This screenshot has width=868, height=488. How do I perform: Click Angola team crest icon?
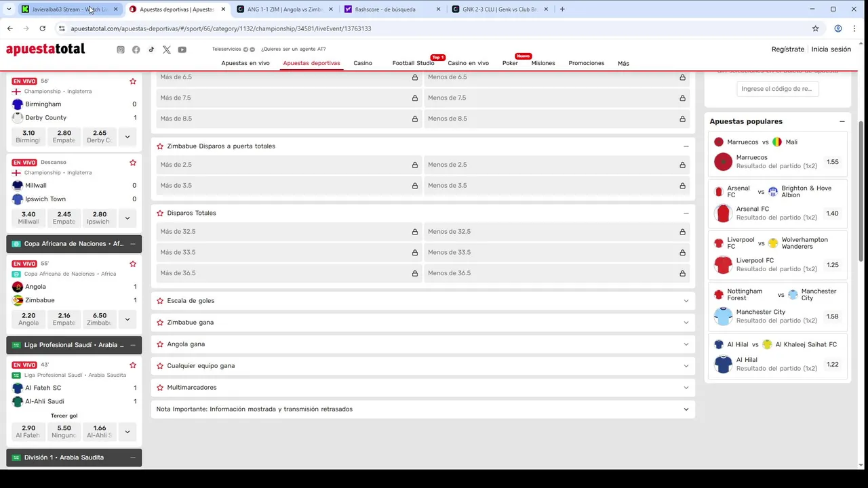[18, 287]
